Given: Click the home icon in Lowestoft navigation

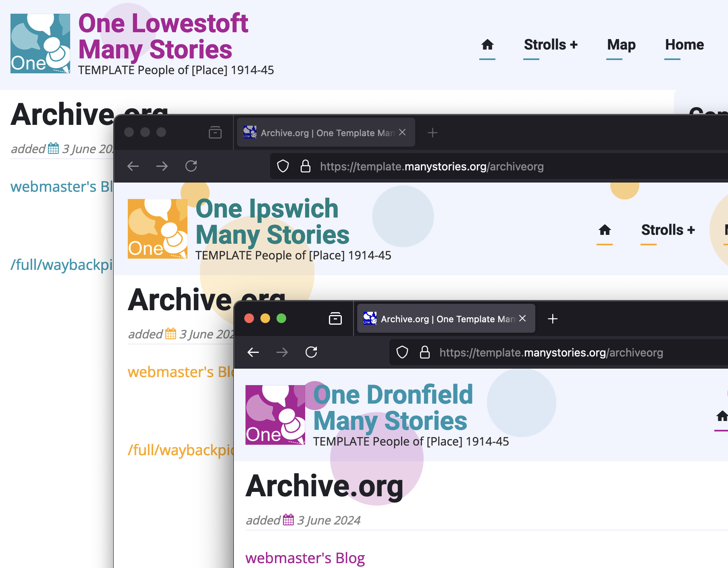Looking at the screenshot, I should (x=487, y=45).
